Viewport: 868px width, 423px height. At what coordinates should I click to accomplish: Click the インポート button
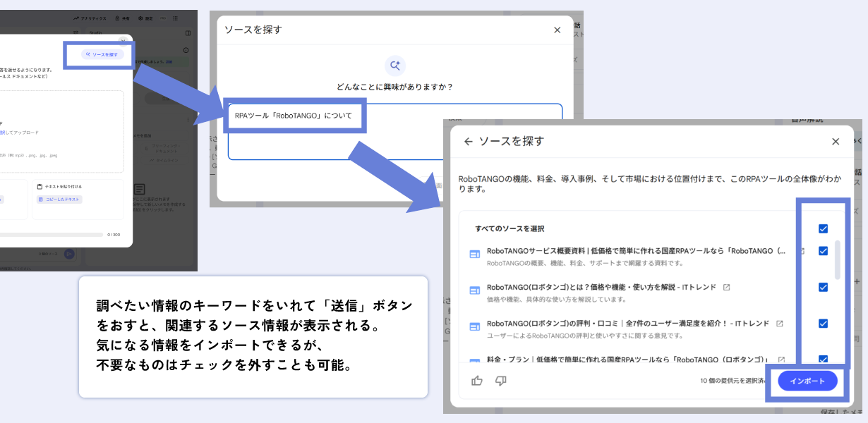(x=807, y=381)
